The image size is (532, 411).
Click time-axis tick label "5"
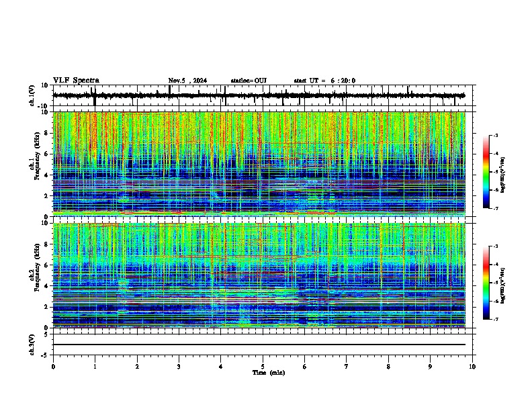(263, 367)
